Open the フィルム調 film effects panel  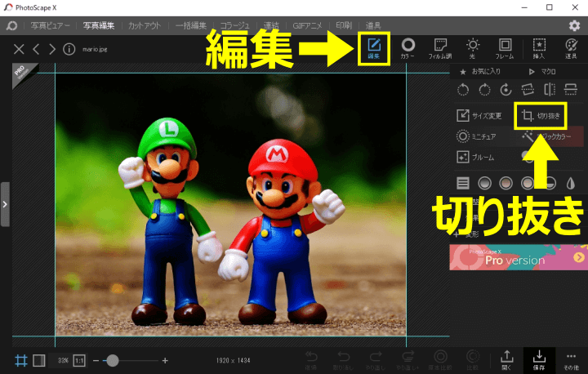tap(440, 49)
